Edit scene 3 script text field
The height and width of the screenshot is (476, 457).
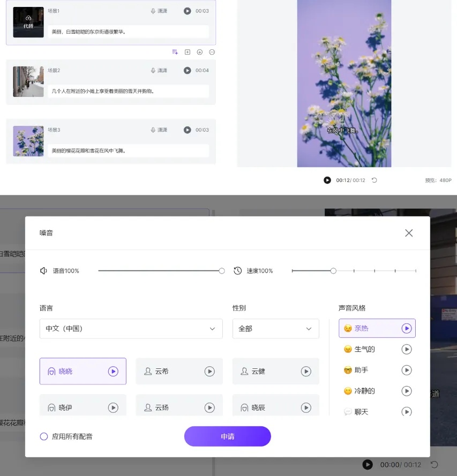128,150
